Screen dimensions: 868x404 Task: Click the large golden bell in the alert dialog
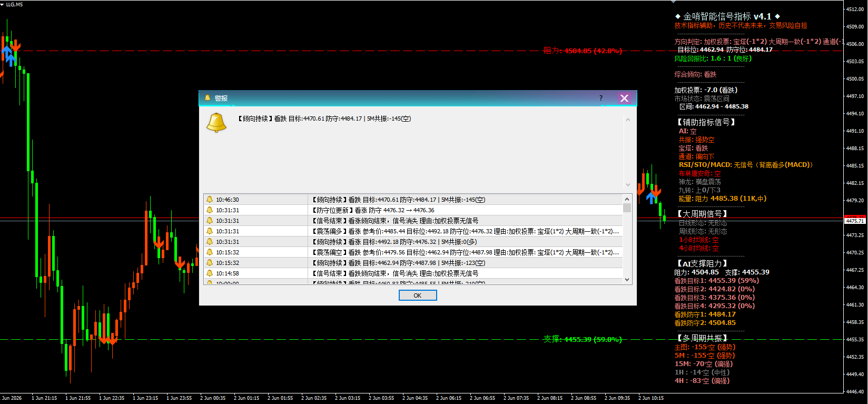[216, 122]
